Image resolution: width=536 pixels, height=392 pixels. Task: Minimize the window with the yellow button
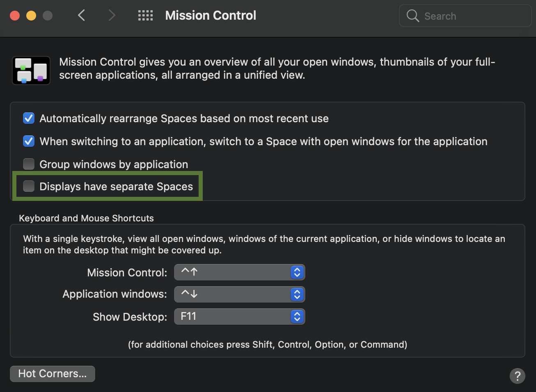point(31,16)
